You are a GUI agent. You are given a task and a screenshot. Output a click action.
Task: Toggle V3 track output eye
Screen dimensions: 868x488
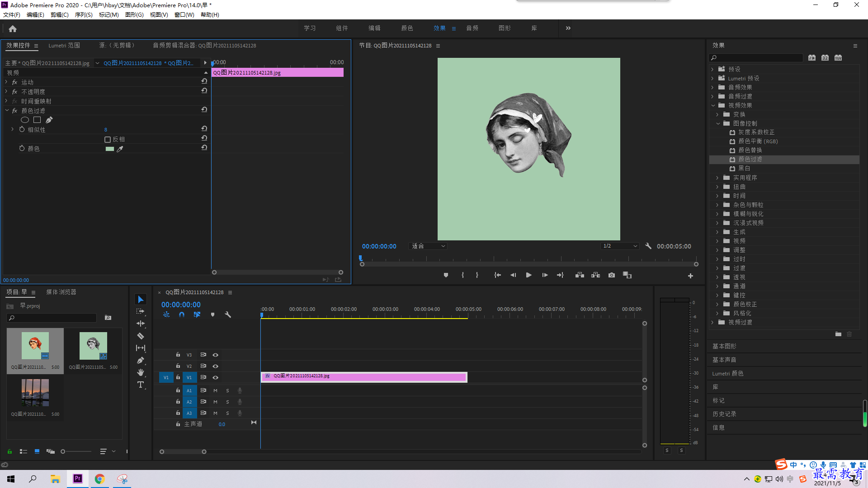(x=216, y=355)
